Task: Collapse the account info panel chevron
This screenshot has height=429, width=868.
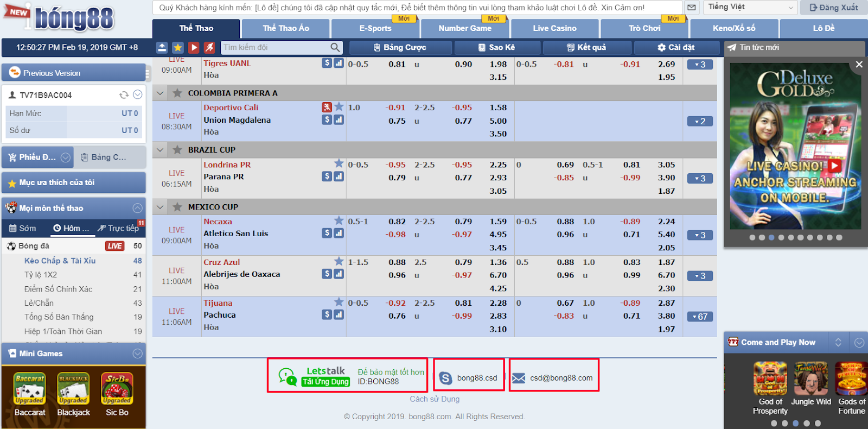Action: tap(138, 94)
